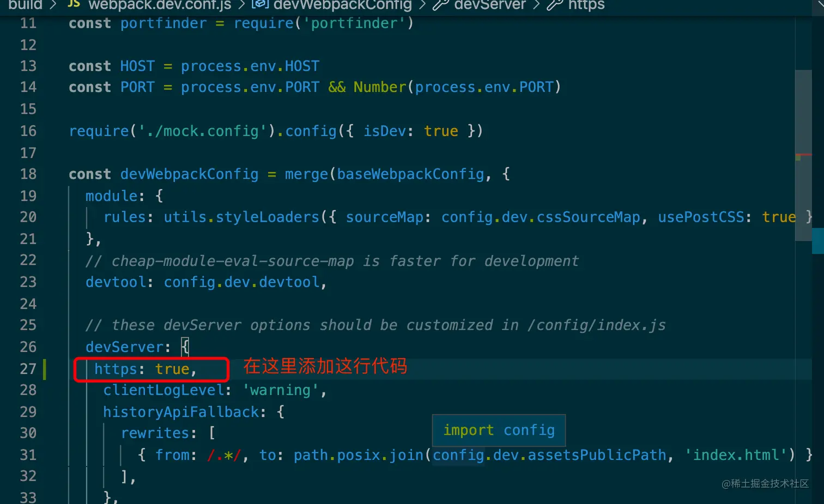Click 'isDev' property on line 16
Viewport: 824px width, 504px height.
coord(385,131)
